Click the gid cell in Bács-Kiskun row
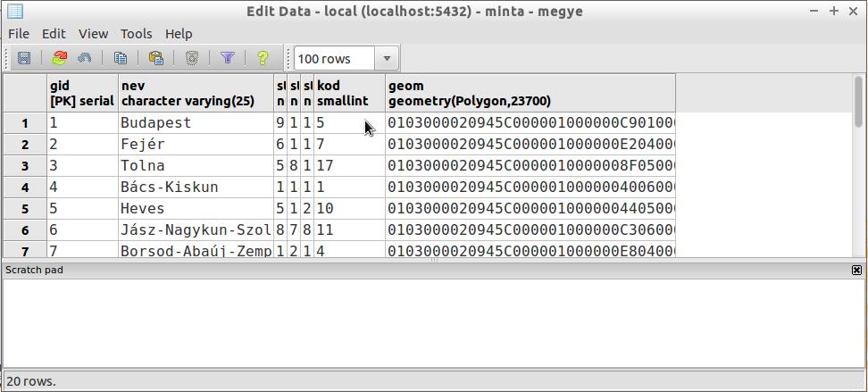This screenshot has width=868, height=392. pos(82,188)
